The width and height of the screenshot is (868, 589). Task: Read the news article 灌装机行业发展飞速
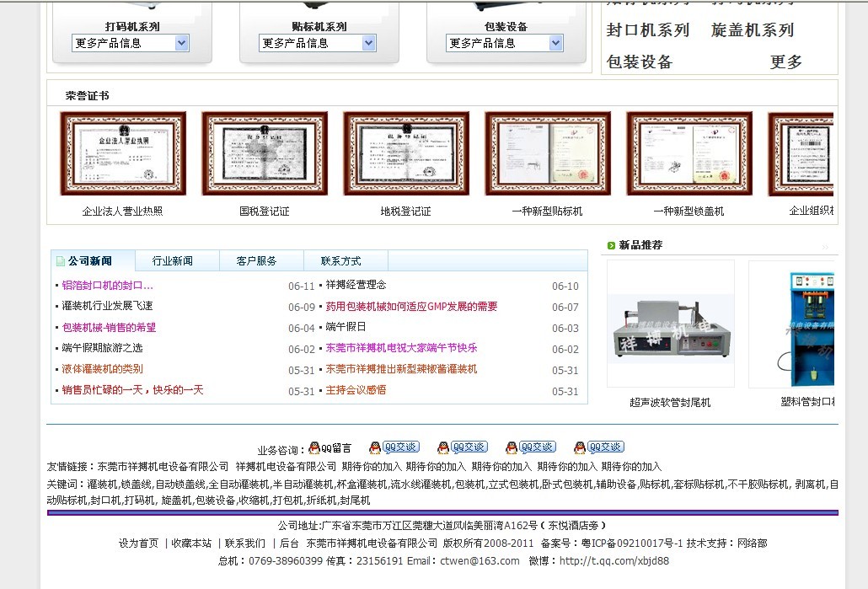107,306
